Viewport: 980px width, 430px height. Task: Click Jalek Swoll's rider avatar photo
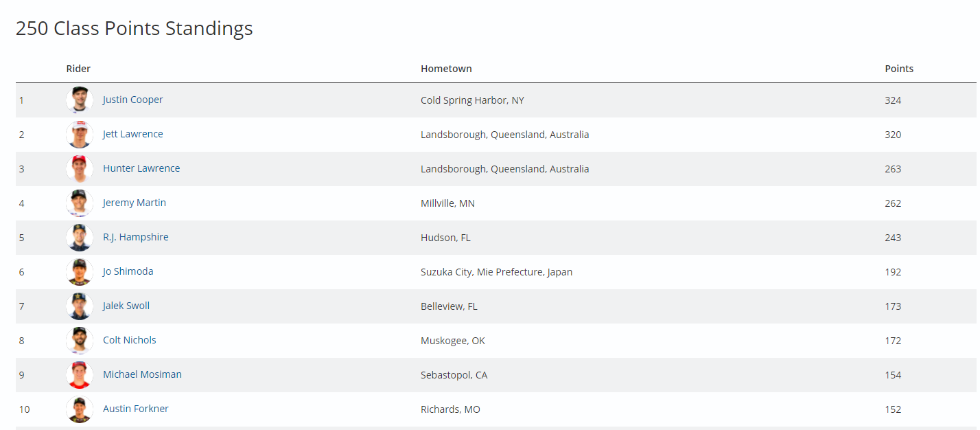(x=80, y=306)
